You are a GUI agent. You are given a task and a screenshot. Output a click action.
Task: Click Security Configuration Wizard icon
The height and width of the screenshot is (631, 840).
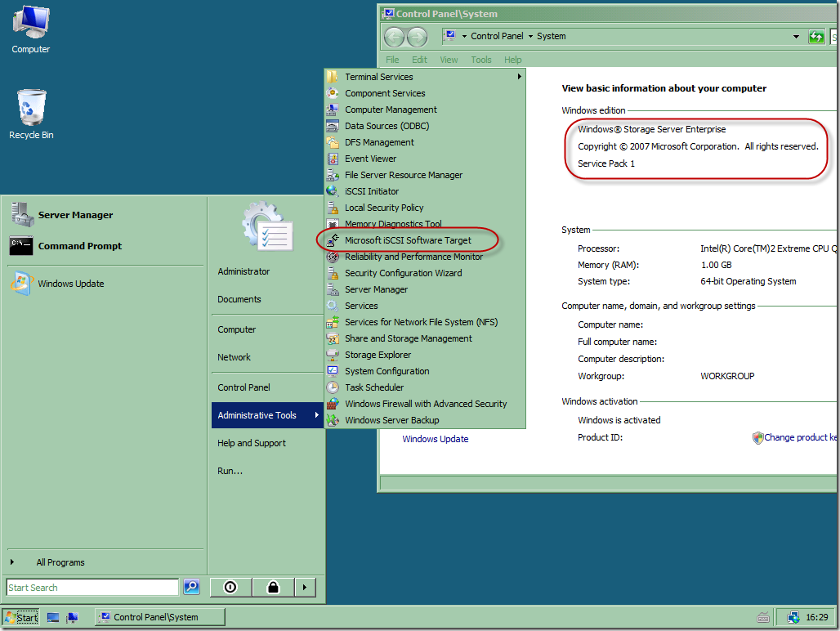[333, 273]
